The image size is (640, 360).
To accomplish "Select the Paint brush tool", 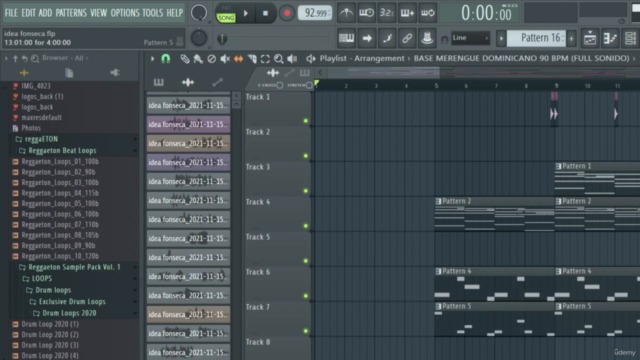I will pos(198,59).
